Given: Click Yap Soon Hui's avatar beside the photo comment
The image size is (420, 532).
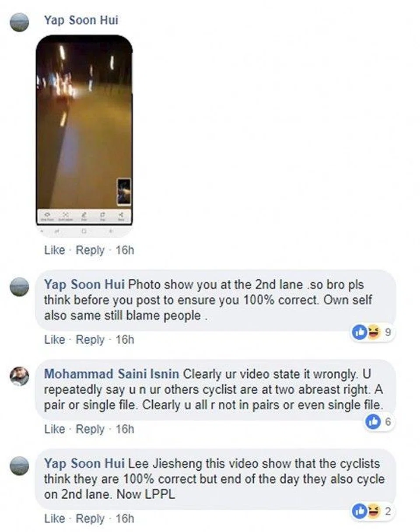Looking at the screenshot, I should tap(19, 22).
